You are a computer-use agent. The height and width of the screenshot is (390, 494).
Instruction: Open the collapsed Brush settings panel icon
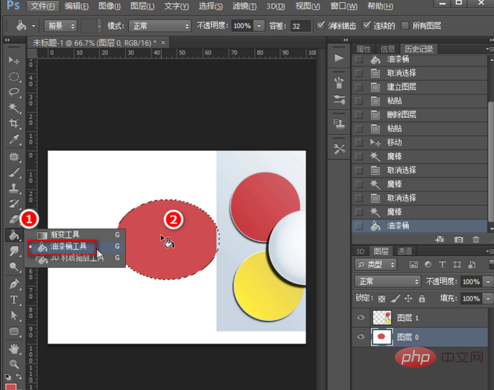339,100
